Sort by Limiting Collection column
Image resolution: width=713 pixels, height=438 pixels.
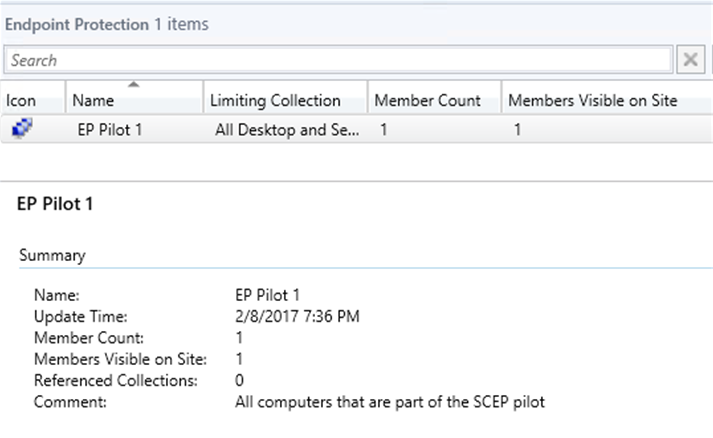[275, 100]
